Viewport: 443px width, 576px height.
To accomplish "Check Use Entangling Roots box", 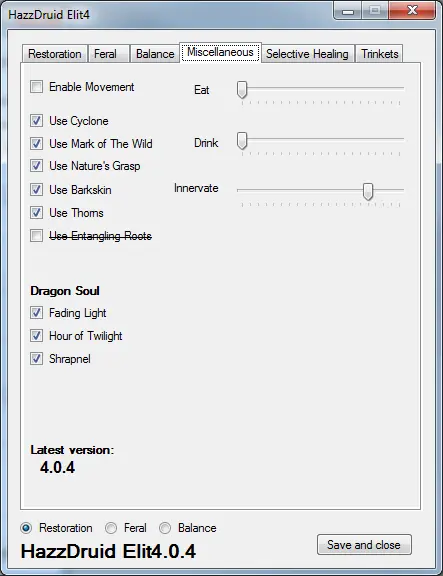I will pos(36,235).
